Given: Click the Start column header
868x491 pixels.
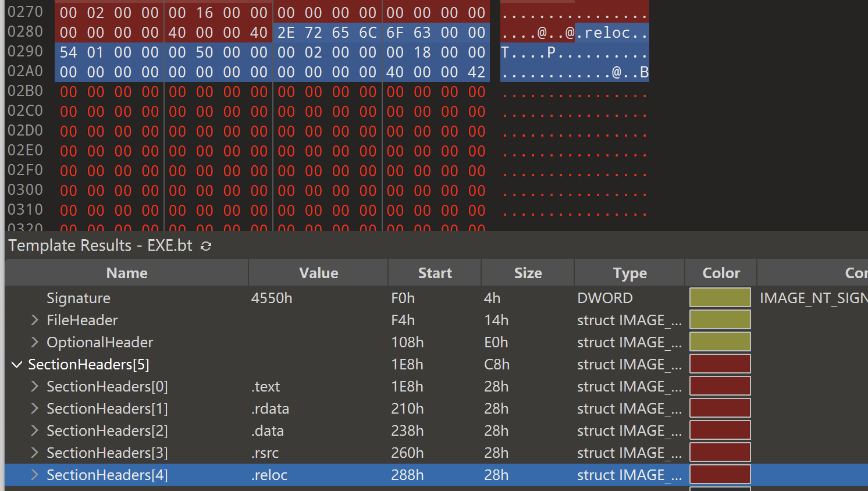Looking at the screenshot, I should [x=435, y=273].
